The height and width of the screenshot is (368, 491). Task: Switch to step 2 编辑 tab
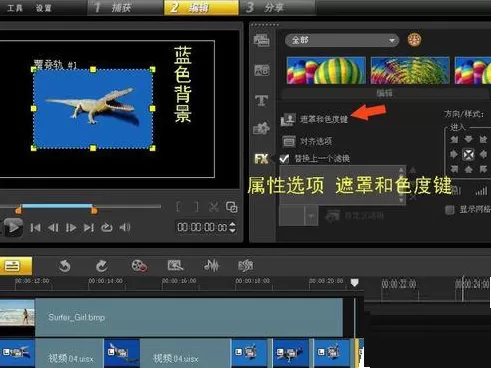(x=201, y=7)
